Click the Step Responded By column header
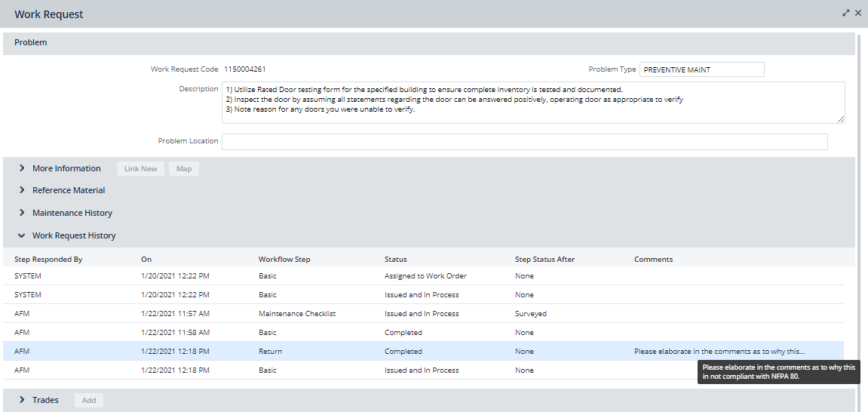Image resolution: width=868 pixels, height=412 pixels. pyautogui.click(x=48, y=259)
